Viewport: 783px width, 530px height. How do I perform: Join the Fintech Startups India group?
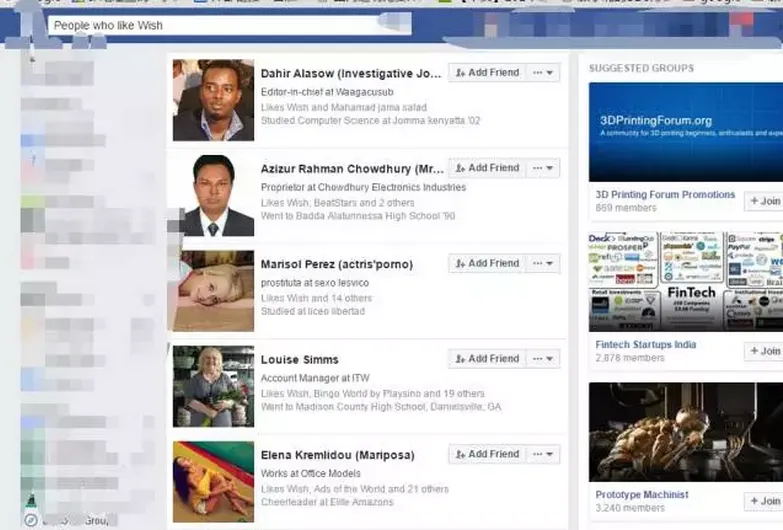tap(765, 351)
